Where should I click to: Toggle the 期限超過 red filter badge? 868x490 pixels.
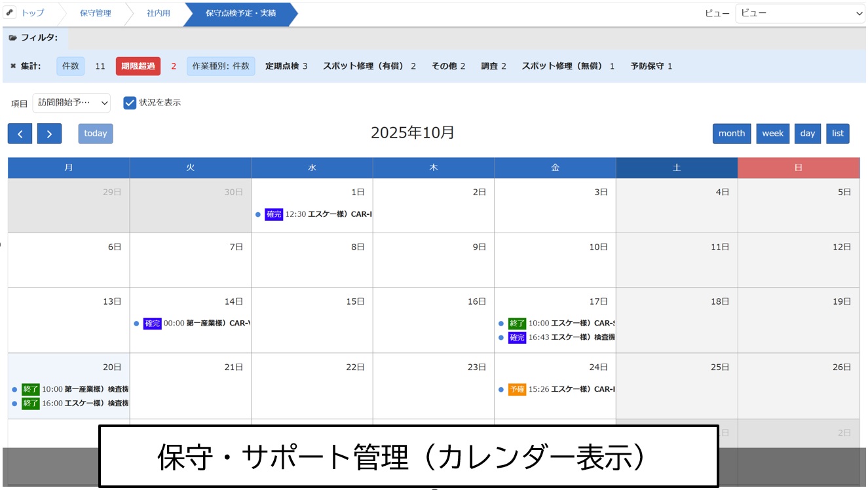point(138,66)
